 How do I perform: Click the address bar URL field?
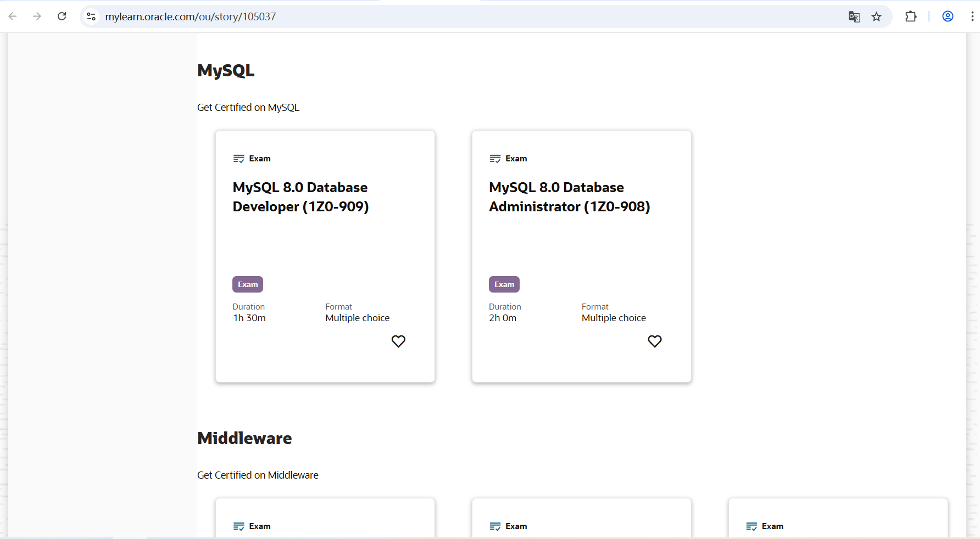coord(439,16)
